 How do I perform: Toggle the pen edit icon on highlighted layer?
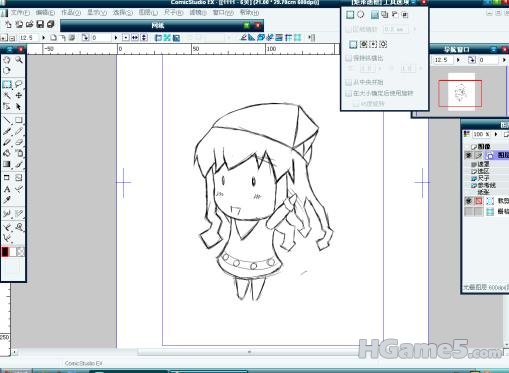(x=479, y=155)
